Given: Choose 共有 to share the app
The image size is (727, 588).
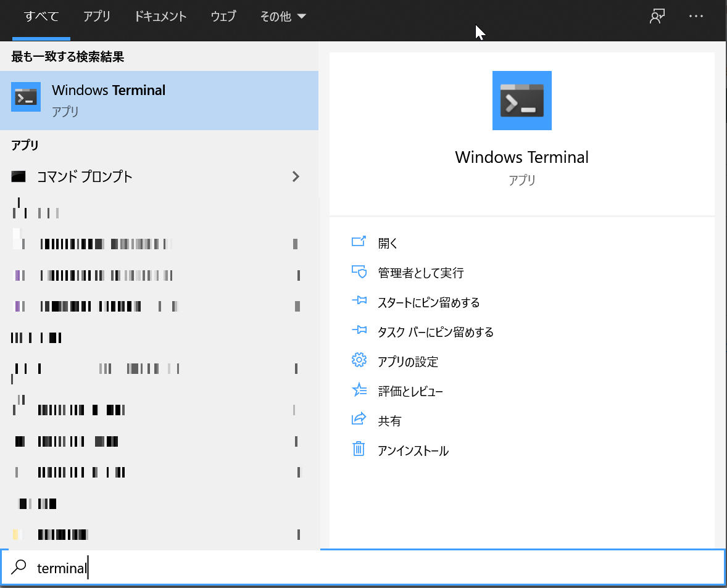Looking at the screenshot, I should (389, 421).
